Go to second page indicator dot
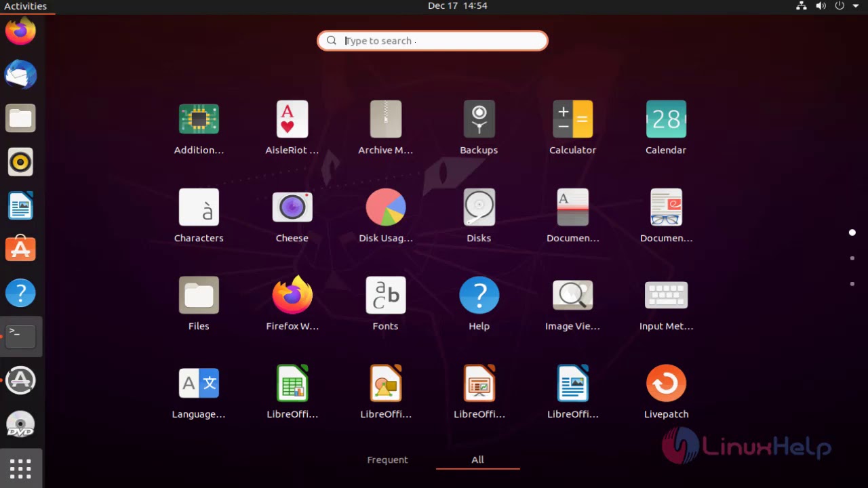This screenshot has width=868, height=488. coord(852,258)
